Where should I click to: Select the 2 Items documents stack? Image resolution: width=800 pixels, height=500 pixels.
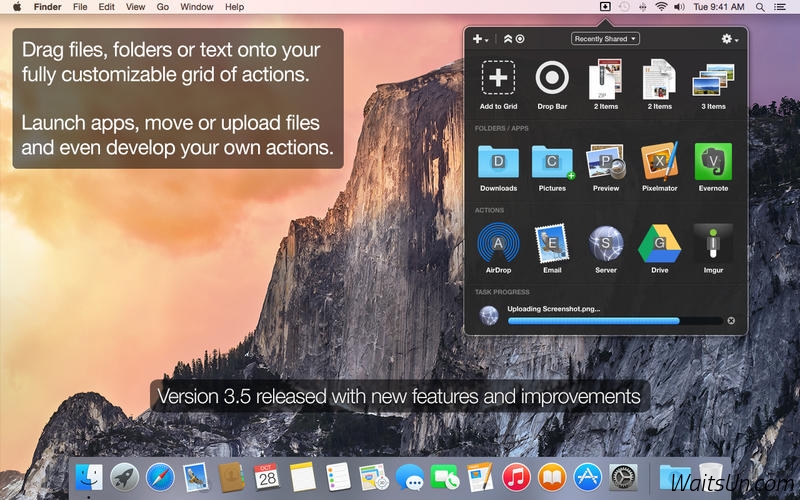(x=660, y=79)
